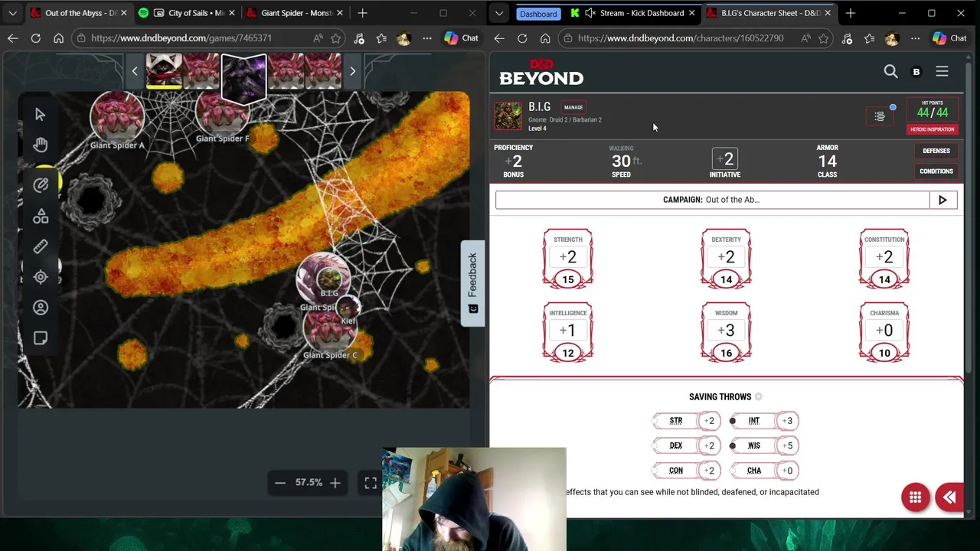Click the Giant Spider A token
Viewport: 980px width, 551px height.
(x=117, y=117)
